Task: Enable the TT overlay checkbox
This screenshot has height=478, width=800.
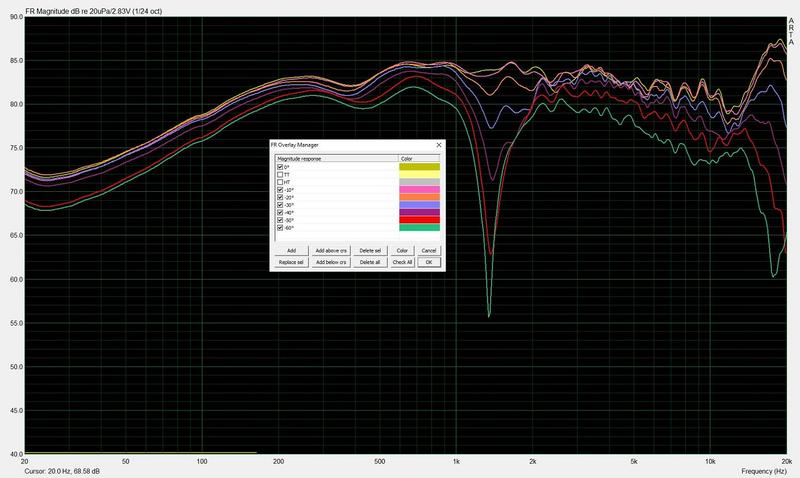Action: click(280, 174)
